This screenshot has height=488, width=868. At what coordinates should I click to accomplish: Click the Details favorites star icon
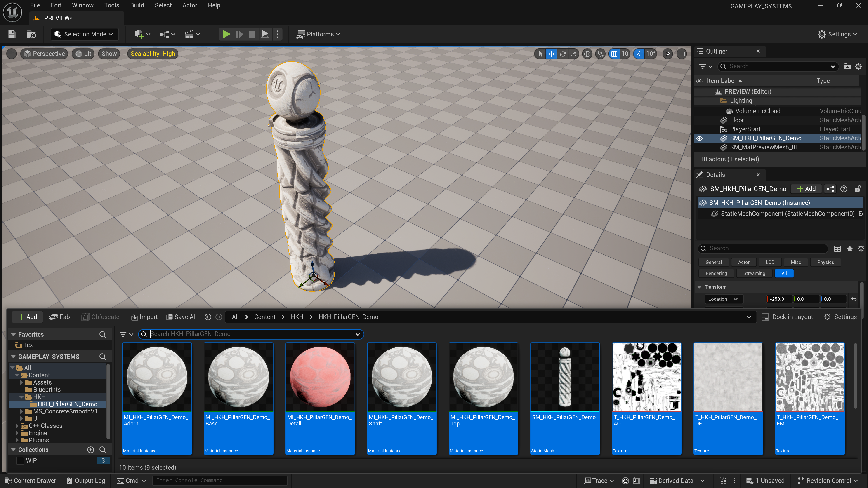(849, 249)
